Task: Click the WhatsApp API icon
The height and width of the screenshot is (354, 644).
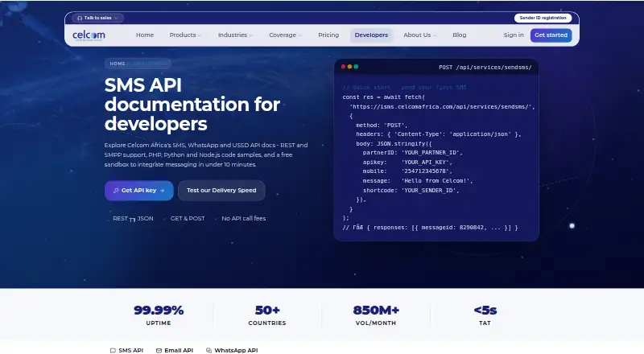Action: (x=208, y=350)
